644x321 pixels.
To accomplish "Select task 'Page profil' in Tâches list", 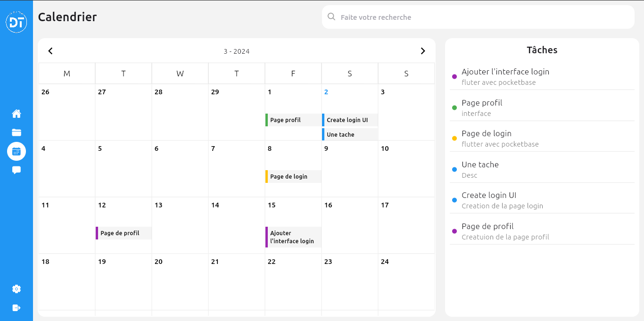I will coord(542,107).
